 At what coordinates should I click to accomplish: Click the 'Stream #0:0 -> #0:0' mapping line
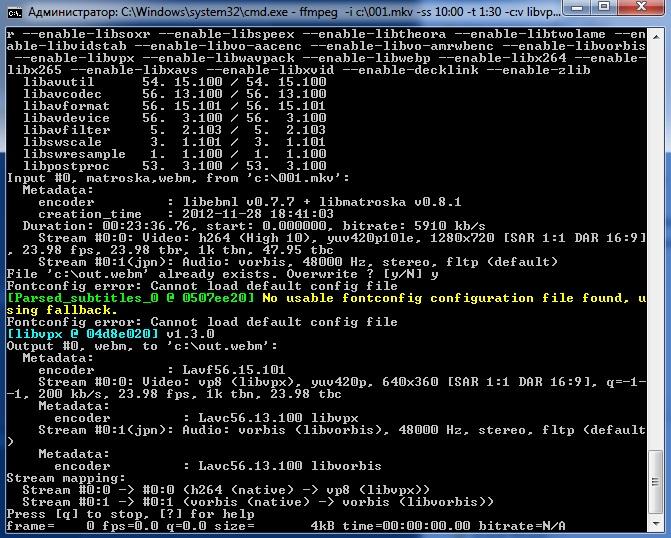(x=226, y=490)
